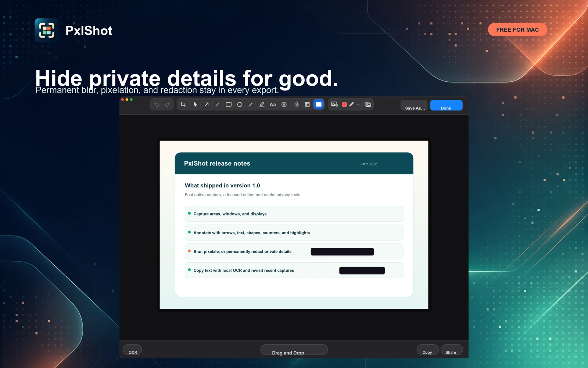Click the Save As... button
This screenshot has height=368, width=588.
tap(414, 106)
